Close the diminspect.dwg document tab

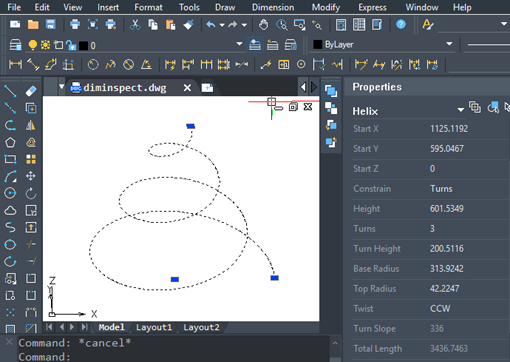tap(187, 88)
